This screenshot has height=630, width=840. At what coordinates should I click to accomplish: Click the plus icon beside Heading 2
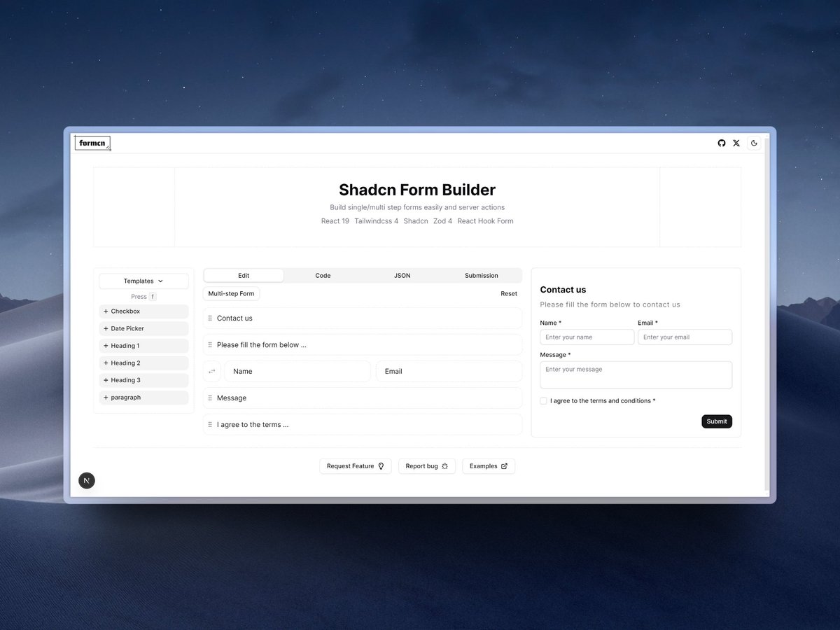tap(106, 363)
